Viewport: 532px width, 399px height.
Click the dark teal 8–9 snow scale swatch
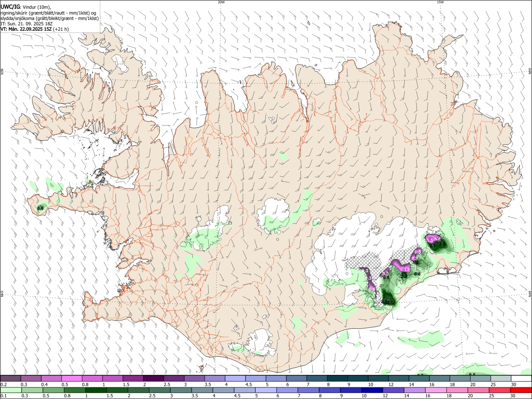pyautogui.click(x=338, y=379)
